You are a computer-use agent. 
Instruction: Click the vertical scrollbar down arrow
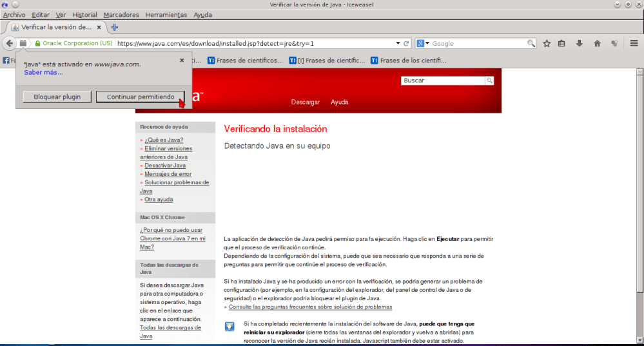(x=639, y=340)
